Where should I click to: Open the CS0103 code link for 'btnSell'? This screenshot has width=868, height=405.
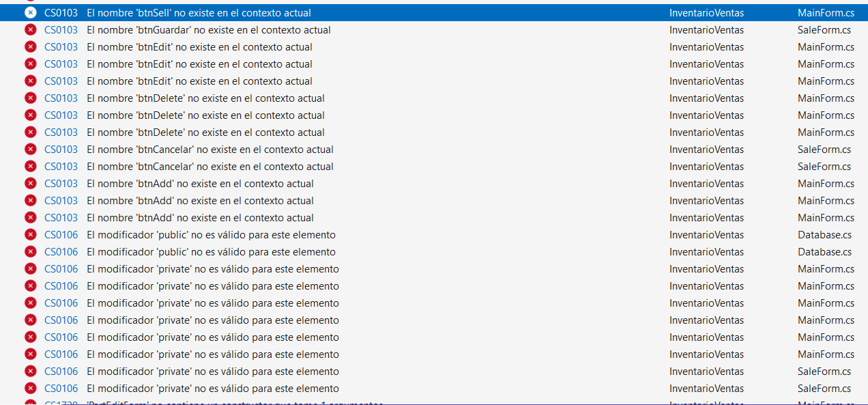[x=61, y=13]
